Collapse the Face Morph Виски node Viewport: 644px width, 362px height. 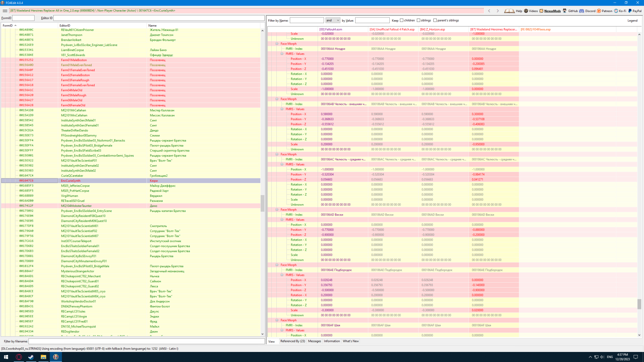pyautogui.click(x=277, y=210)
